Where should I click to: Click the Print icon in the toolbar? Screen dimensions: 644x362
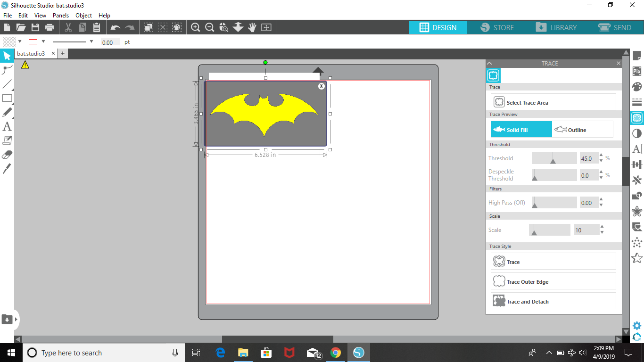(50, 27)
